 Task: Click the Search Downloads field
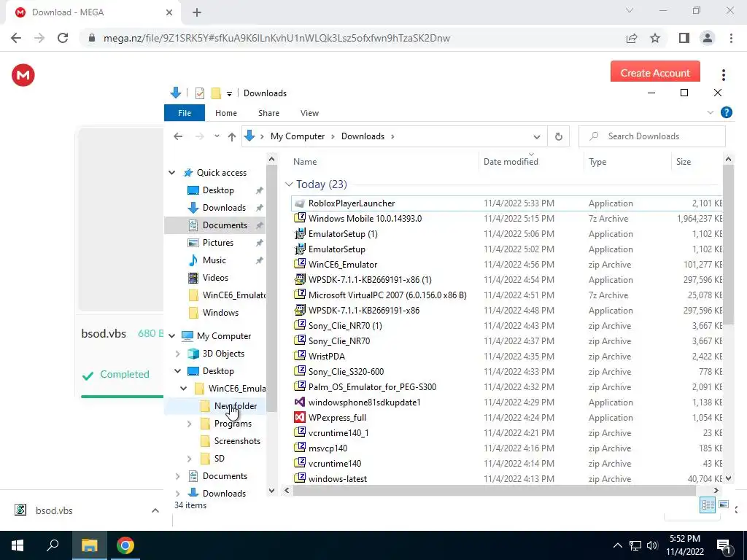(x=651, y=136)
